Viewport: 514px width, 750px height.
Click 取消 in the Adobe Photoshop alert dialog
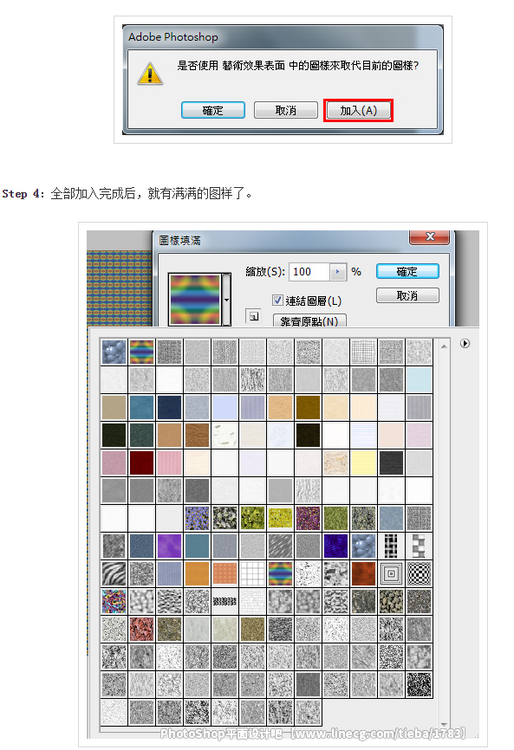[x=285, y=110]
